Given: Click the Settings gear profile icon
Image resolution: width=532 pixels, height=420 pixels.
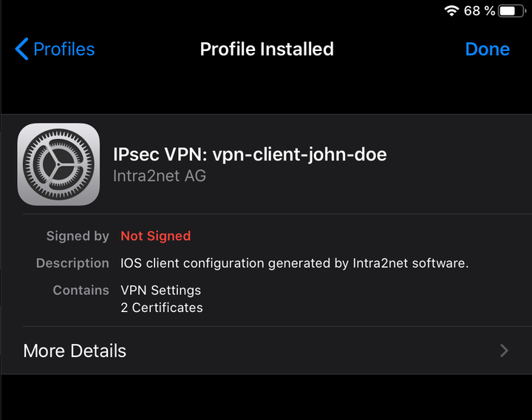Looking at the screenshot, I should pos(58,164).
